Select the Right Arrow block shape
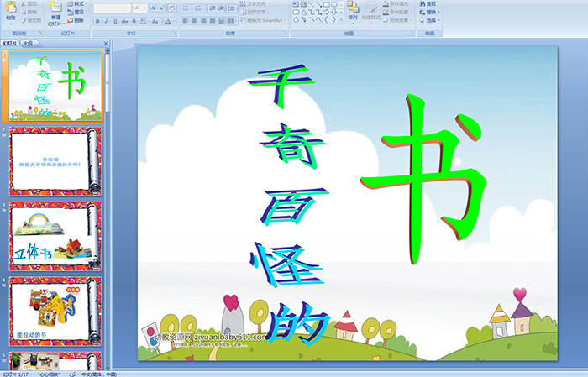 (x=326, y=13)
